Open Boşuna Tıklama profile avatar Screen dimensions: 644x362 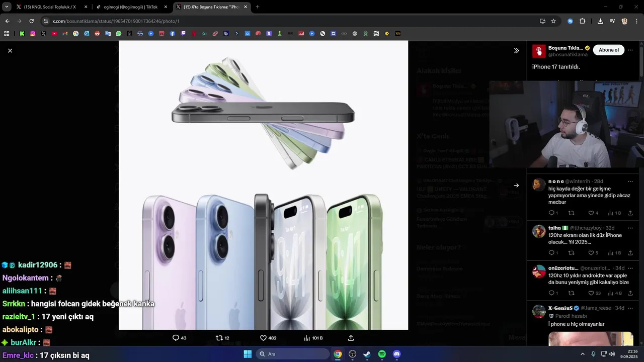[539, 51]
